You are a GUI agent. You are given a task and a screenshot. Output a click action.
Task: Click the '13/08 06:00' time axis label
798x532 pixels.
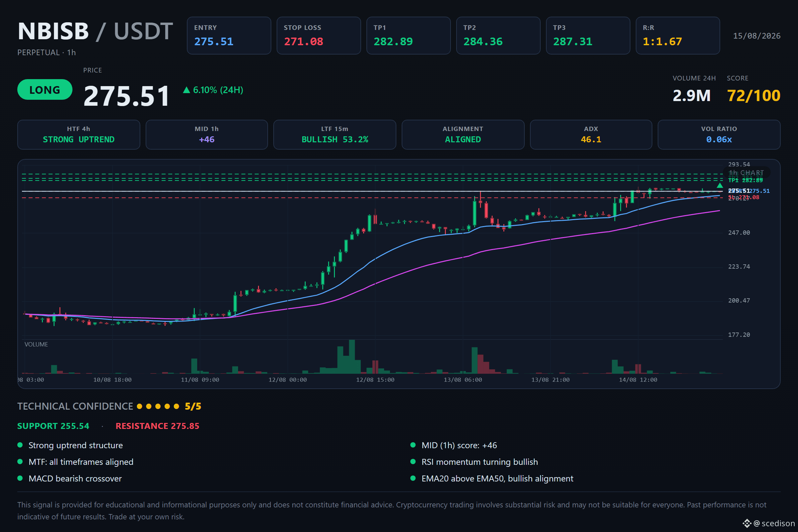463,380
